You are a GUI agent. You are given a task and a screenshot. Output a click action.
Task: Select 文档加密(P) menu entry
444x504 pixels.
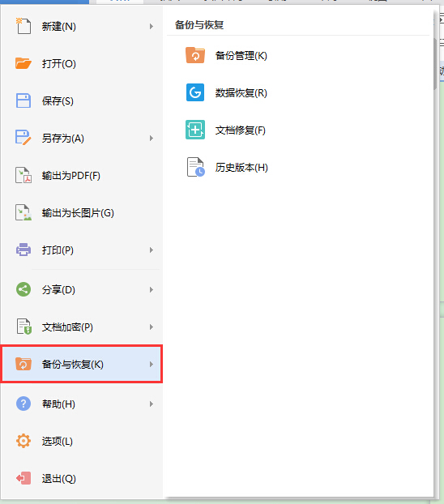[82, 327]
